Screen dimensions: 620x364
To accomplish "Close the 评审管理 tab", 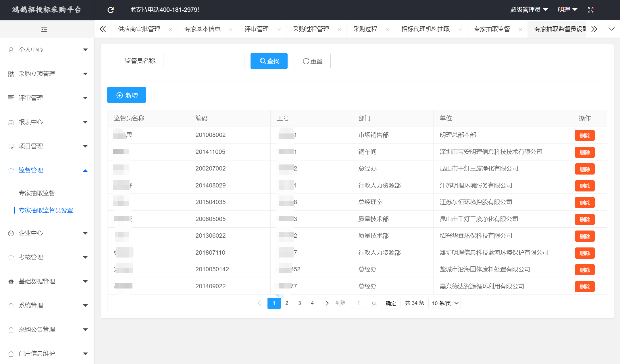I will 279,30.
